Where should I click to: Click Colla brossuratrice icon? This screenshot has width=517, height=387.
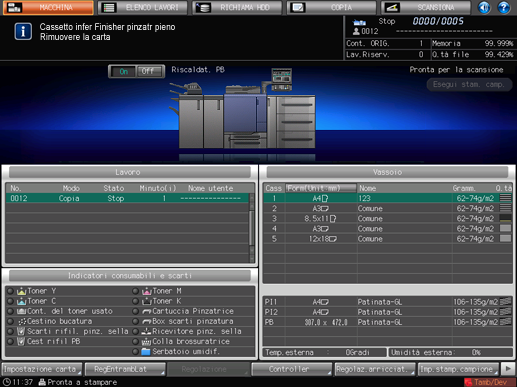pyautogui.click(x=147, y=341)
